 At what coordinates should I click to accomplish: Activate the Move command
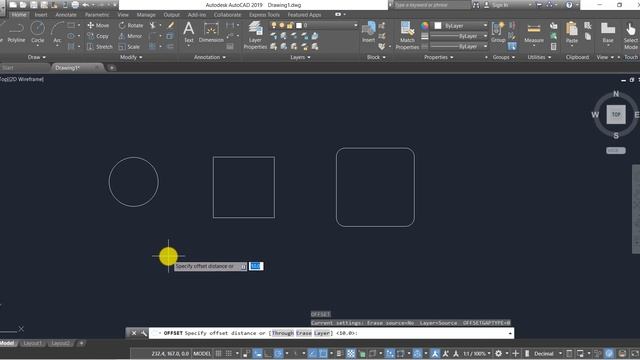[x=98, y=25]
